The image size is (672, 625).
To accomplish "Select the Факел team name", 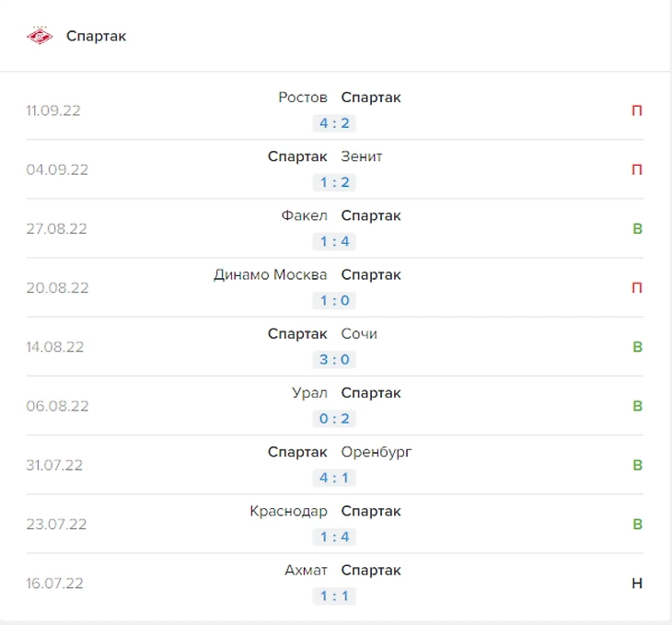I will tap(305, 215).
